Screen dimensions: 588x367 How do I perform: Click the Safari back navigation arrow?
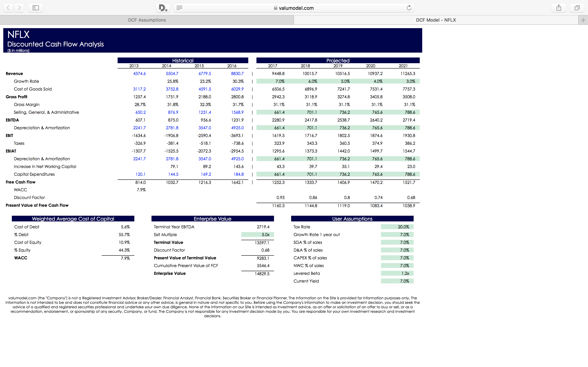pyautogui.click(x=8, y=8)
